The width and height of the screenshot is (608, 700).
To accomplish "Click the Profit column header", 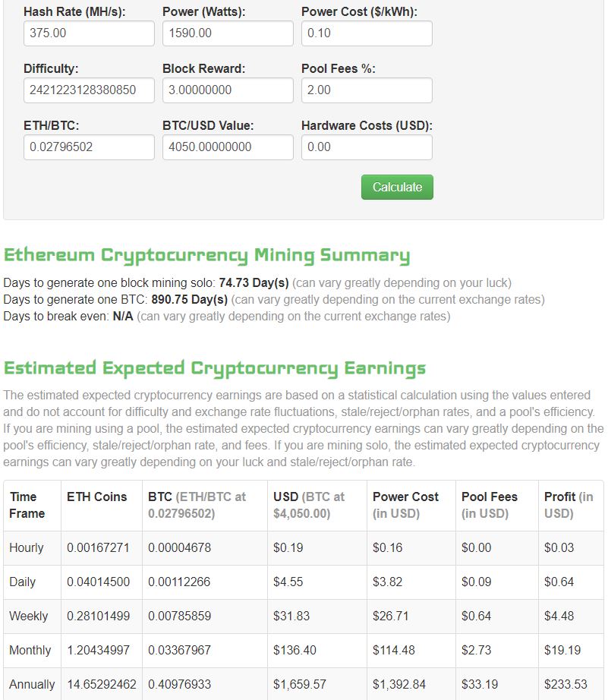I will 569,505.
